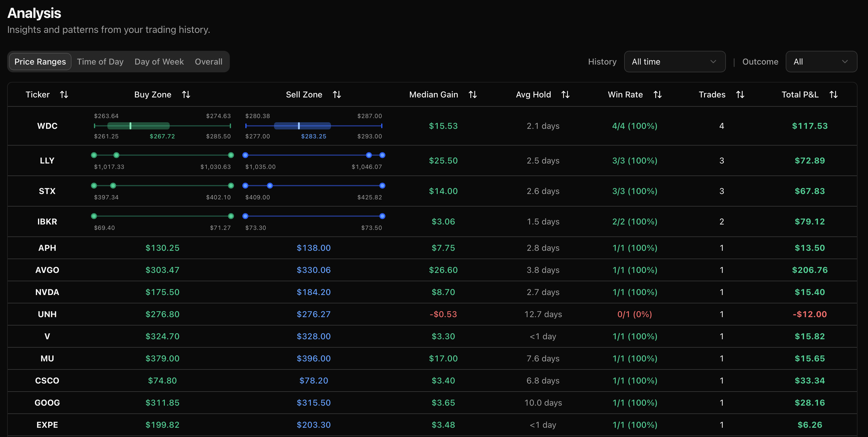
Task: Sort by Total P&L arrows icon
Action: tap(833, 95)
